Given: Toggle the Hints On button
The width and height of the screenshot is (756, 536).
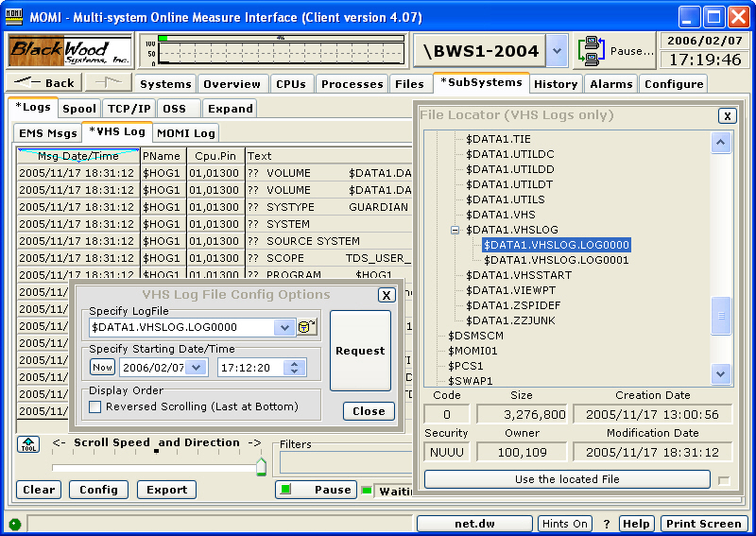Looking at the screenshot, I should (x=565, y=524).
